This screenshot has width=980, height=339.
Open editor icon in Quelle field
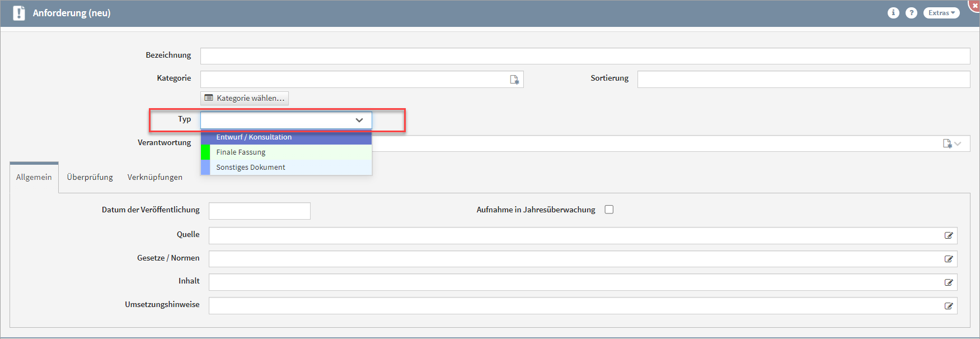(x=949, y=235)
